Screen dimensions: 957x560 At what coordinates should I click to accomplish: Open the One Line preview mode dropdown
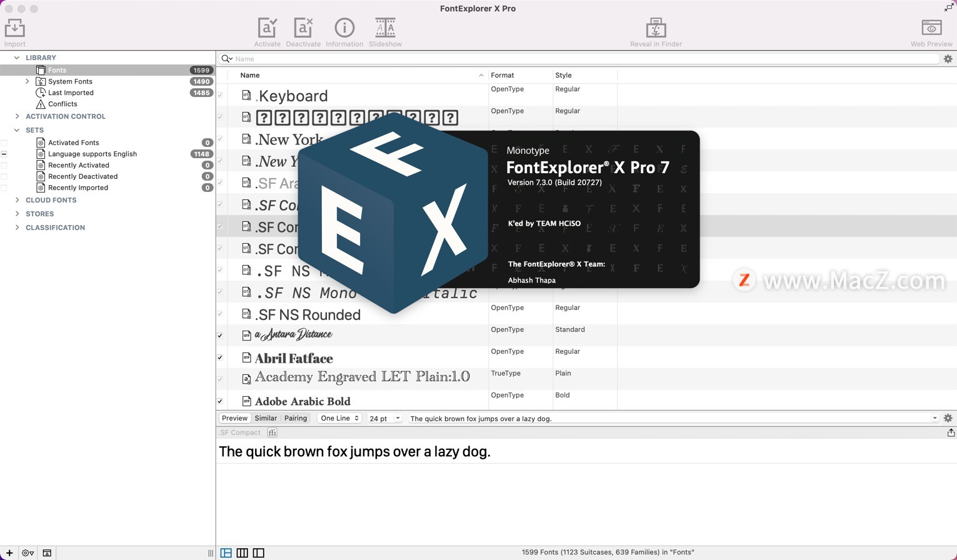pos(339,418)
